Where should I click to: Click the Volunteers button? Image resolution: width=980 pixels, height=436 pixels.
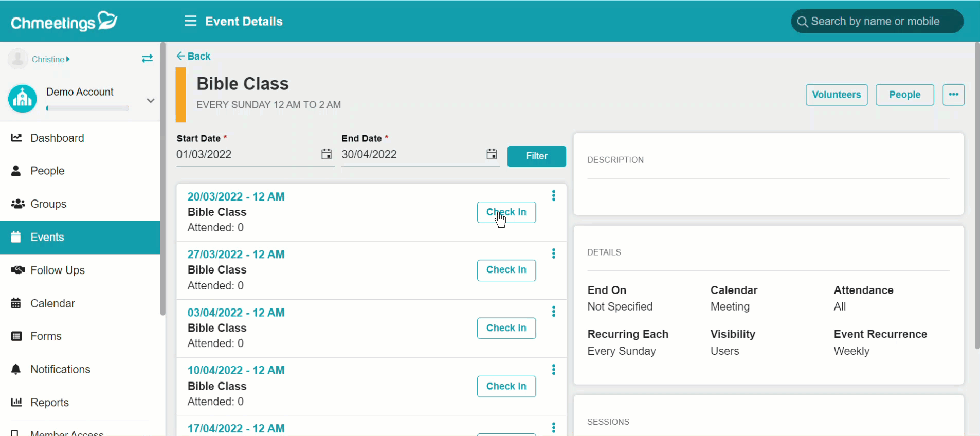(x=837, y=95)
